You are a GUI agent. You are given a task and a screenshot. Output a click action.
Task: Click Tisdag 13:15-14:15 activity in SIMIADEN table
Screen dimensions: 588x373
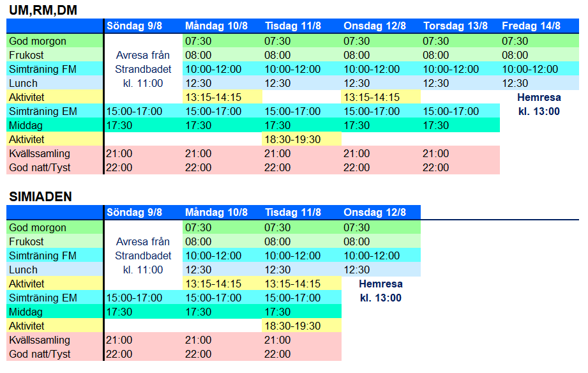(292, 284)
